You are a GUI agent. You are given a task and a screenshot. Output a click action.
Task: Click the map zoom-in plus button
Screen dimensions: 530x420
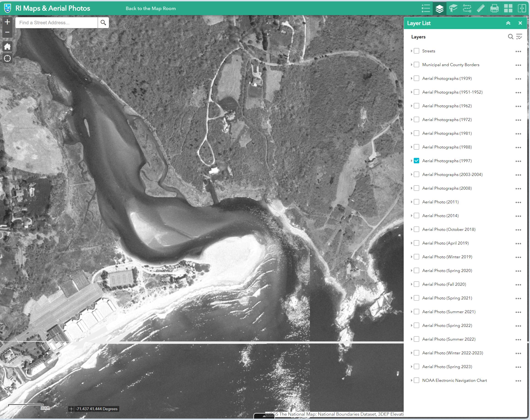7,22
